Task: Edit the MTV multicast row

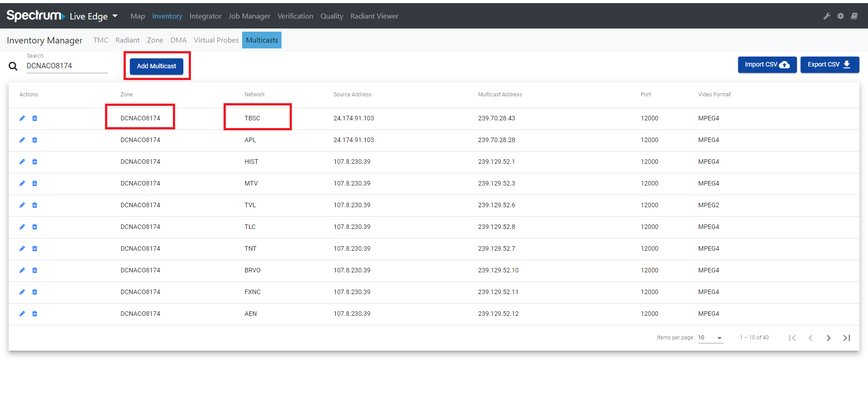Action: pyautogui.click(x=22, y=183)
